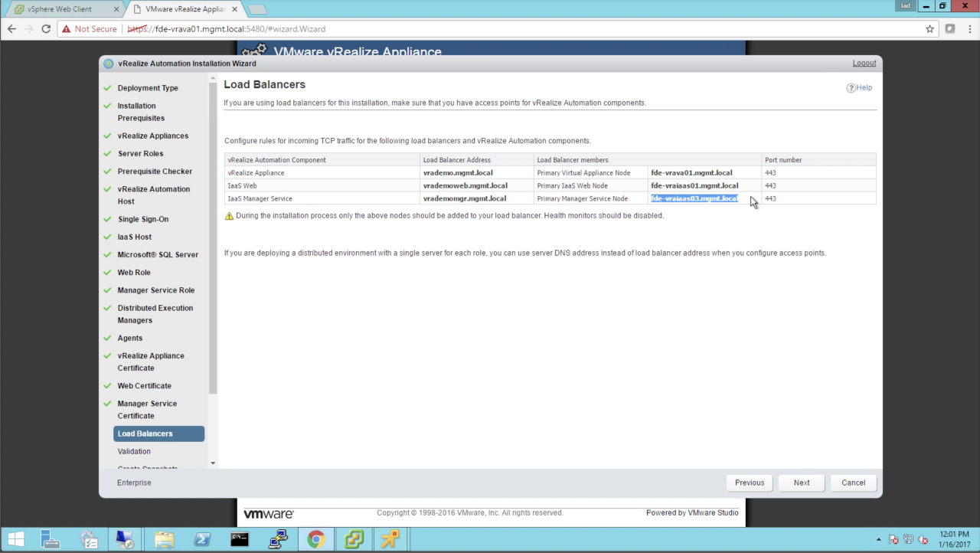Bookmark this page with the star
The width and height of the screenshot is (980, 553).
[x=929, y=29]
